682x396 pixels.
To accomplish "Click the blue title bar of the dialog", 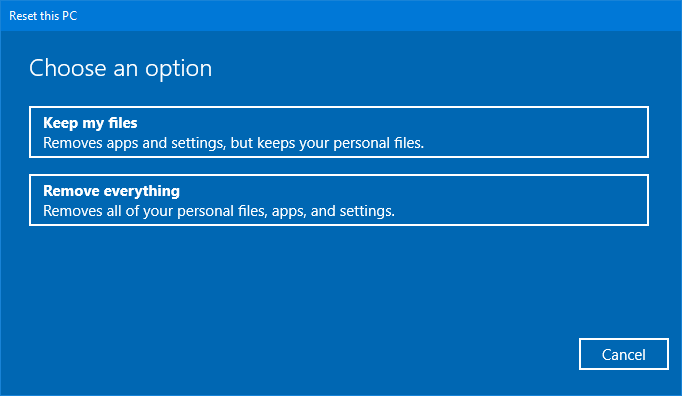I will pos(341,16).
